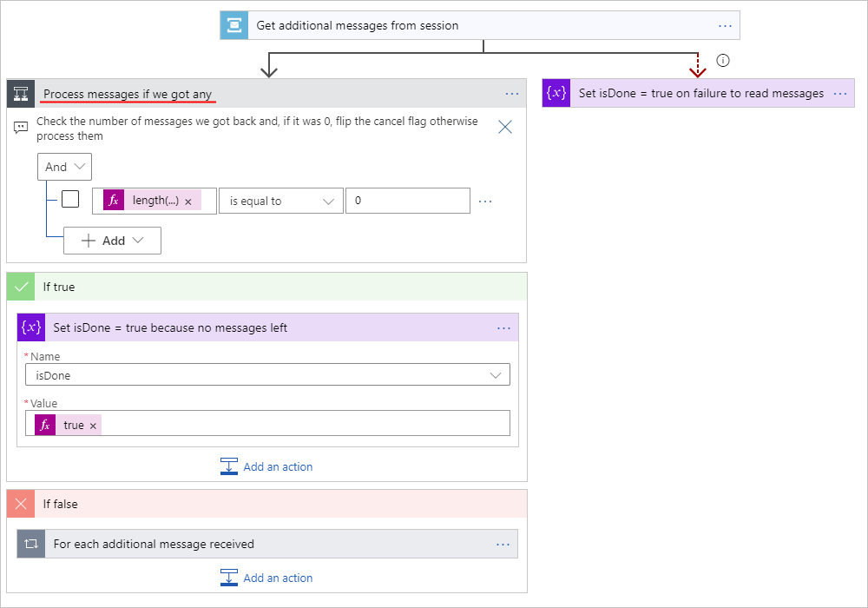Open the ellipsis menu for Get additional messages

(x=726, y=25)
